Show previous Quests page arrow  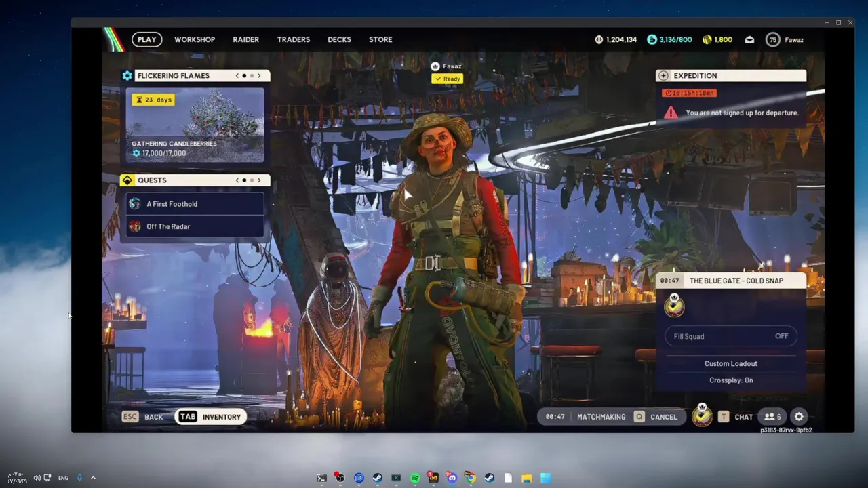[x=237, y=180]
